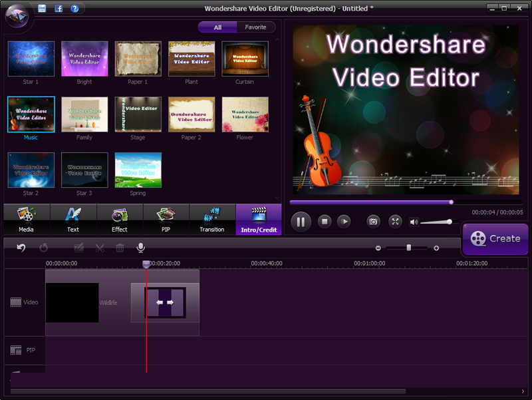Image resolution: width=532 pixels, height=400 pixels.
Task: Select the Star 2 intro template
Action: point(31,170)
